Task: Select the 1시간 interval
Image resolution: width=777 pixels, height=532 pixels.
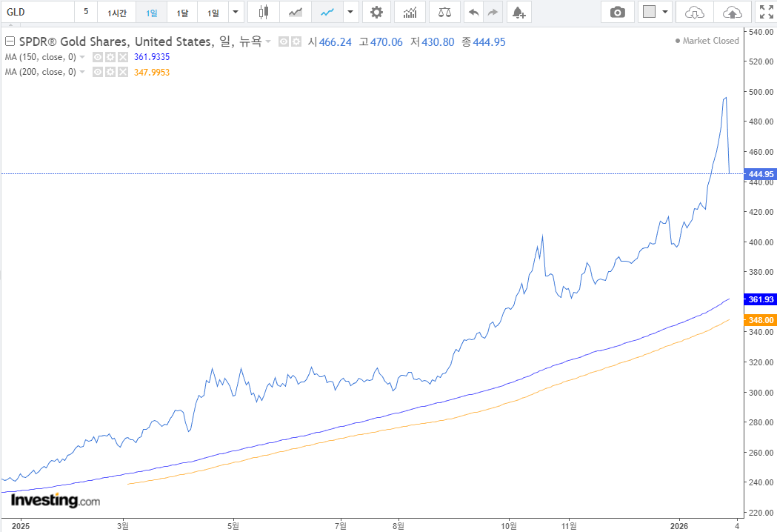Action: tap(117, 13)
